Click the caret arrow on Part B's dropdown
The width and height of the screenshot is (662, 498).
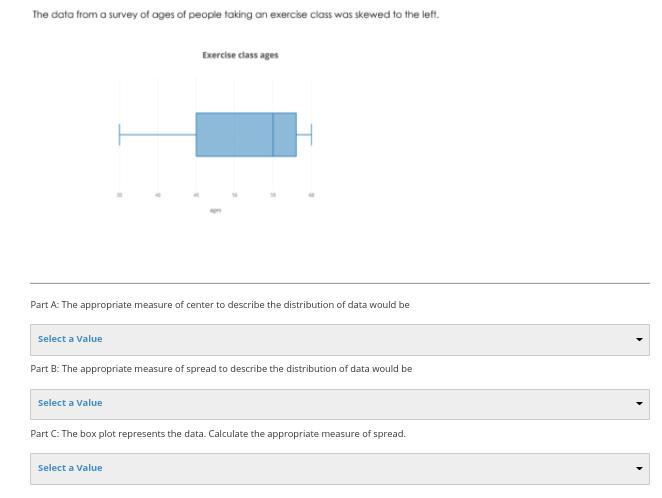pyautogui.click(x=639, y=404)
